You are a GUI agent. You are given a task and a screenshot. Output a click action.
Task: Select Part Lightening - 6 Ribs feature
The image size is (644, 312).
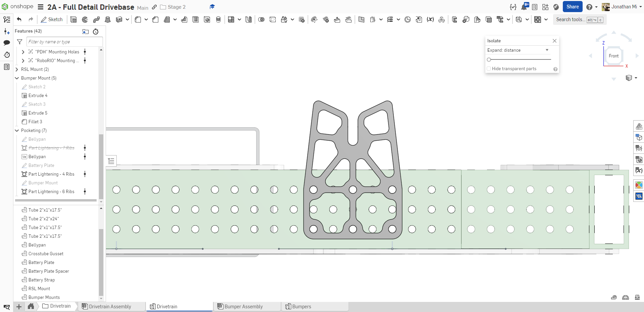pyautogui.click(x=51, y=192)
